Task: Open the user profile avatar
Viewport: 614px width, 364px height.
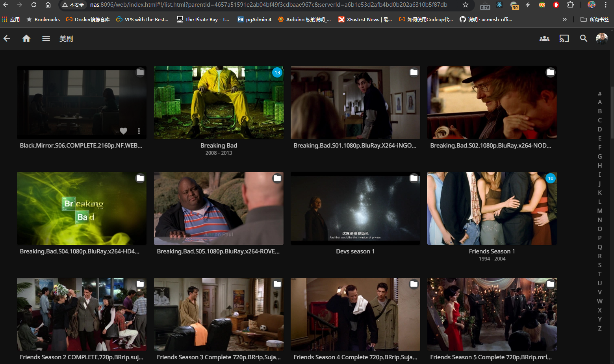Action: (602, 38)
